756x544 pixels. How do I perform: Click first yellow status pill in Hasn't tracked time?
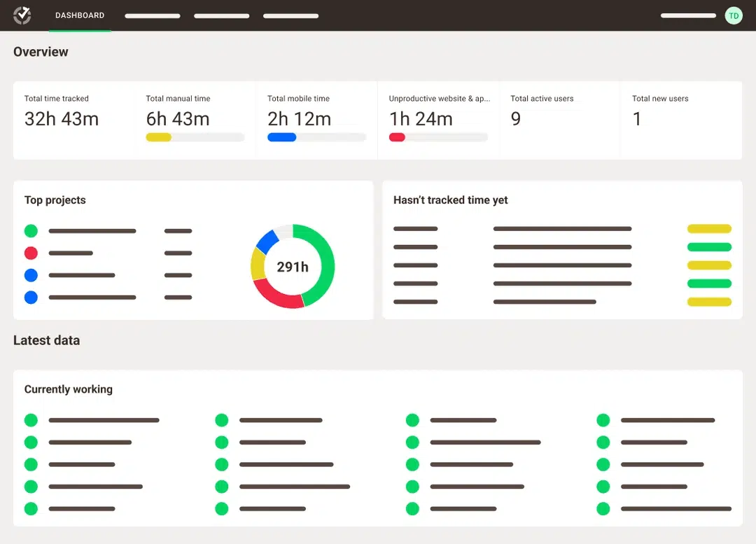(709, 229)
